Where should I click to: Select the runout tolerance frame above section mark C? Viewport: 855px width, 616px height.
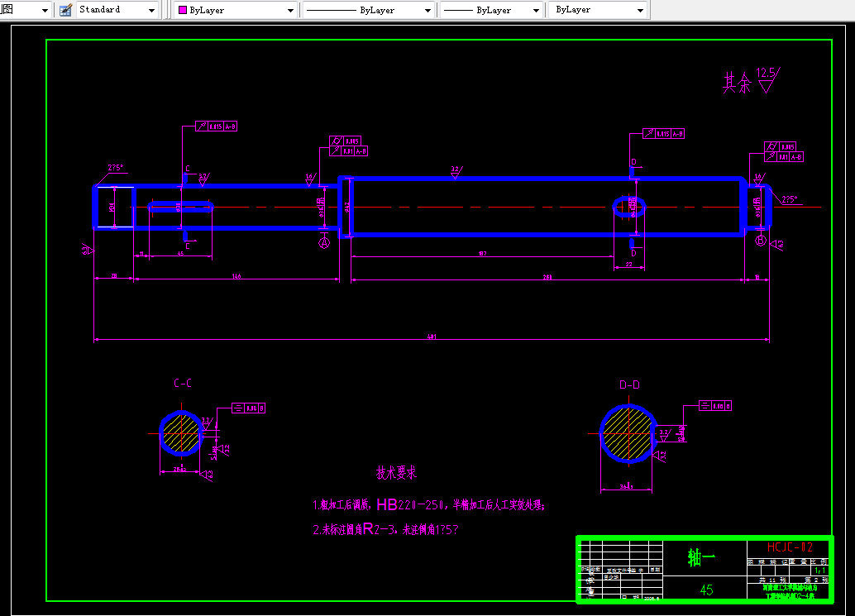217,127
